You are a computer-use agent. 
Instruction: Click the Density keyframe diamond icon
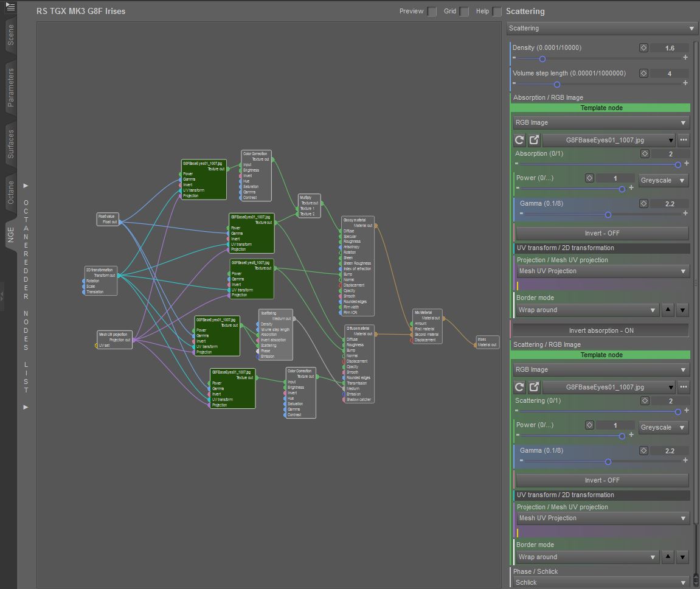(x=643, y=48)
